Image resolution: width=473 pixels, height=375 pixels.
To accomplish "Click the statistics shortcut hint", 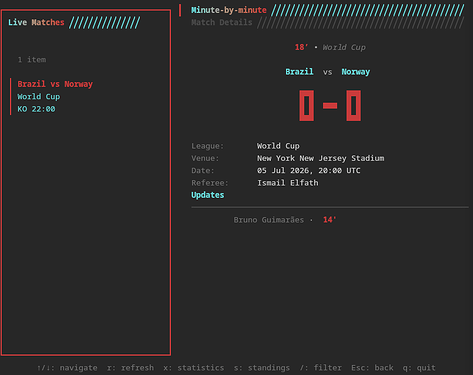I will 194,368.
